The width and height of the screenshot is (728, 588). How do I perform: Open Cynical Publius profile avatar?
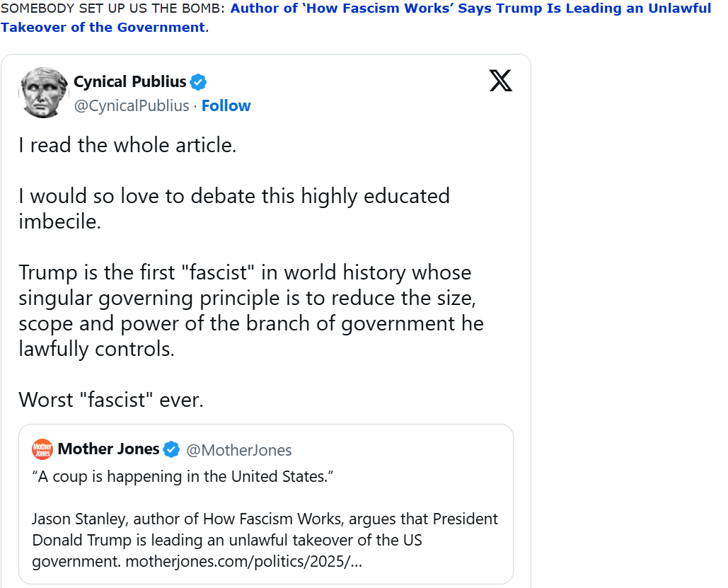tap(45, 93)
